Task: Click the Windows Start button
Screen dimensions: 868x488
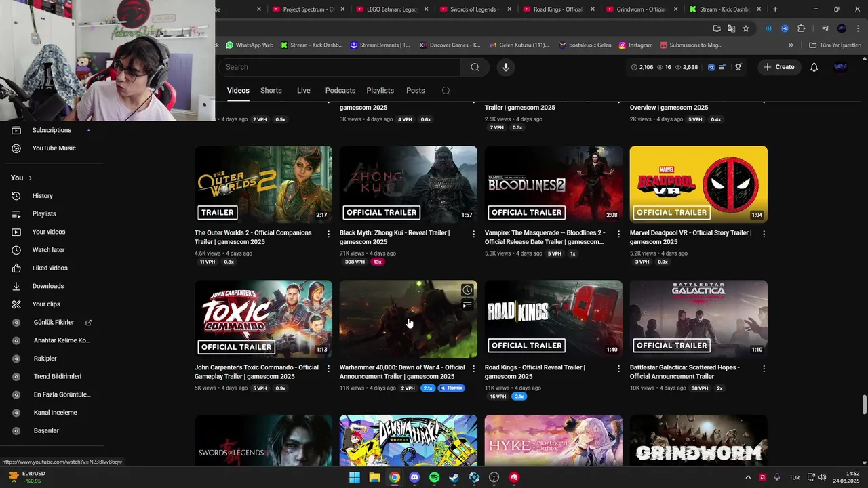Action: point(355,477)
